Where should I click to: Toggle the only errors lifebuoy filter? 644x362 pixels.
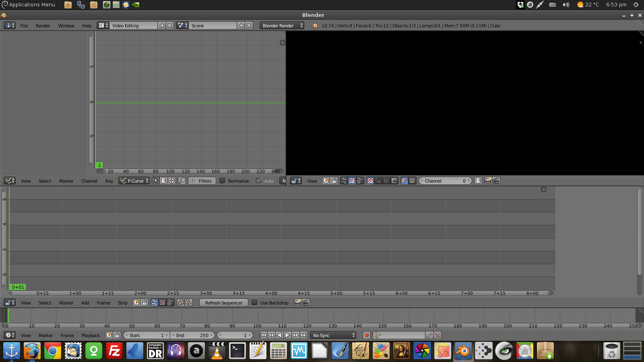171,181
